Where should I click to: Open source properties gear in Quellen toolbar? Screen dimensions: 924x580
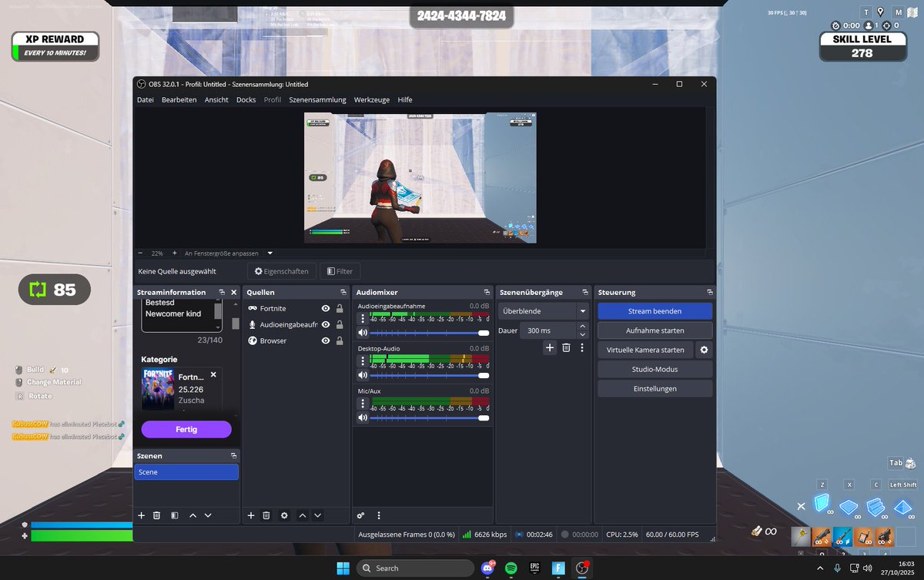(284, 515)
